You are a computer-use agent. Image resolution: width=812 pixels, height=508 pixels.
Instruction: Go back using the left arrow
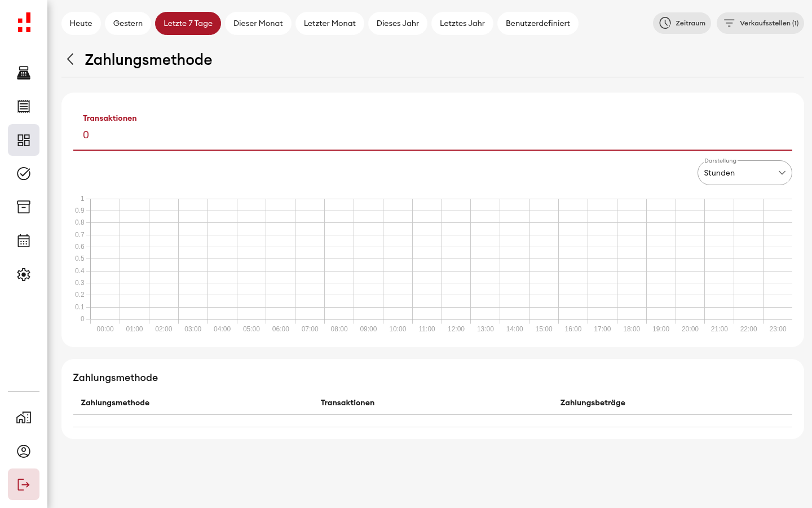coord(70,59)
